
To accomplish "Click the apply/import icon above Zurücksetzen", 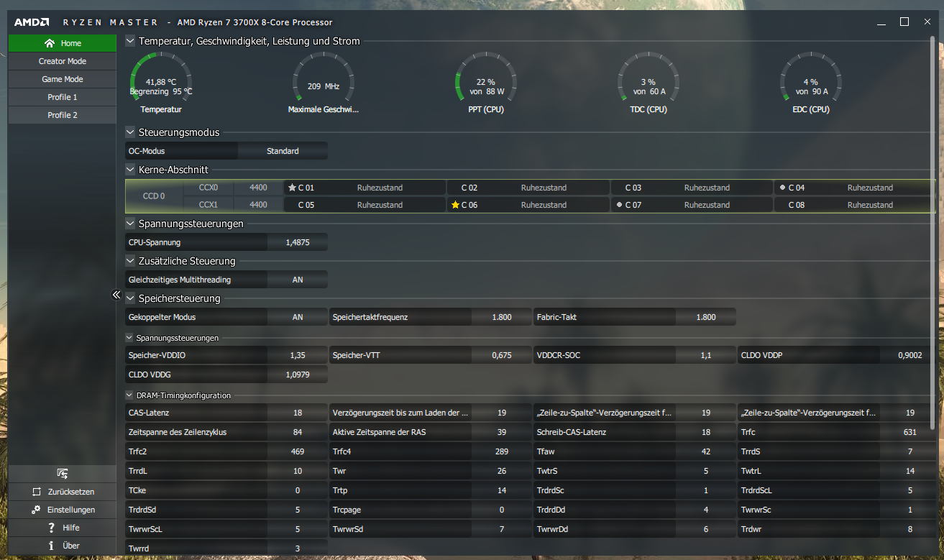I will click(63, 473).
